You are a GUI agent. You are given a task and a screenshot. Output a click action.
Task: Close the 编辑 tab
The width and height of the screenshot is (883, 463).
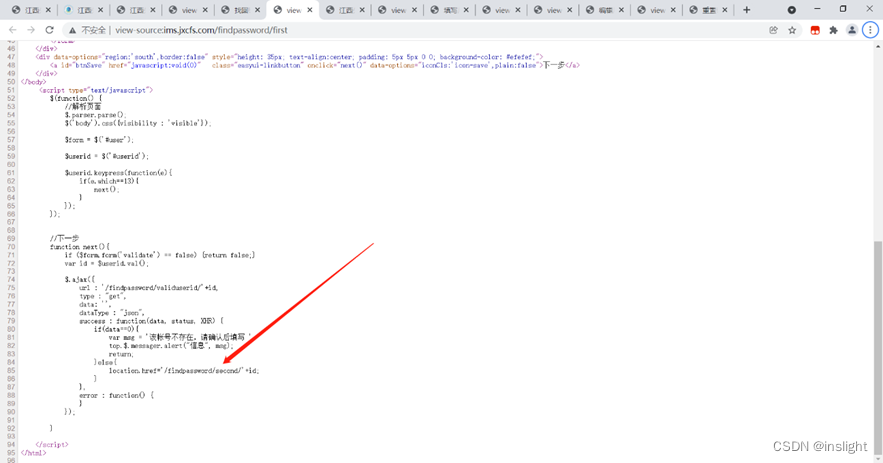(621, 10)
